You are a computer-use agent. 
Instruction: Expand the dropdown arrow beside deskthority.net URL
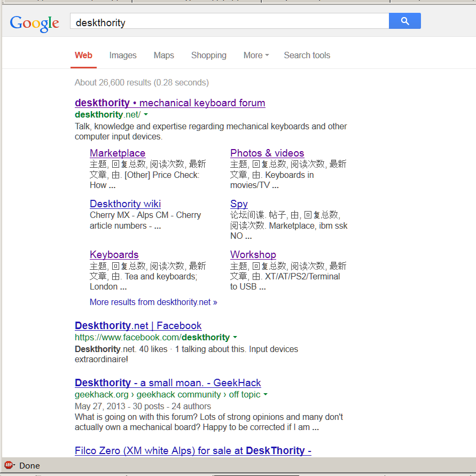coord(145,114)
